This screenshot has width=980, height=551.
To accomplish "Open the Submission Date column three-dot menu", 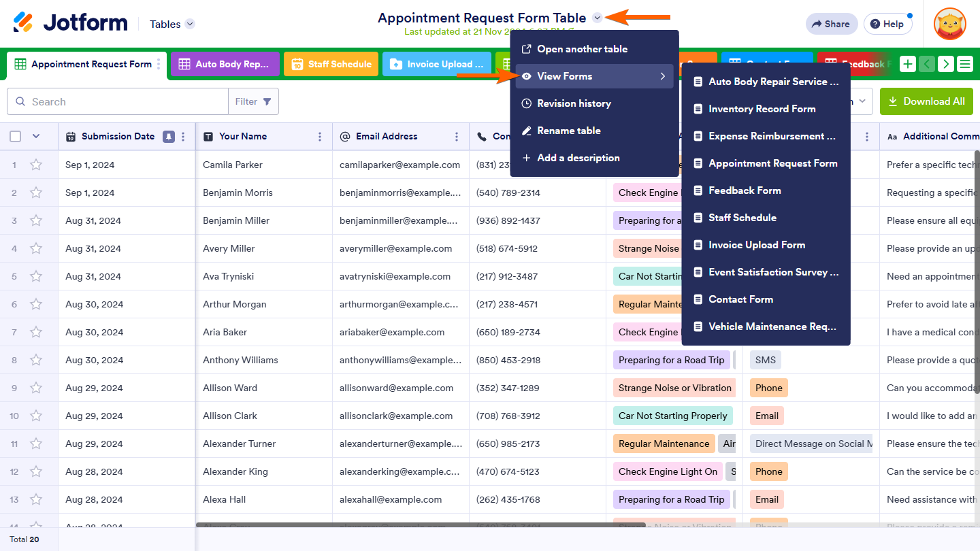I will (x=183, y=137).
